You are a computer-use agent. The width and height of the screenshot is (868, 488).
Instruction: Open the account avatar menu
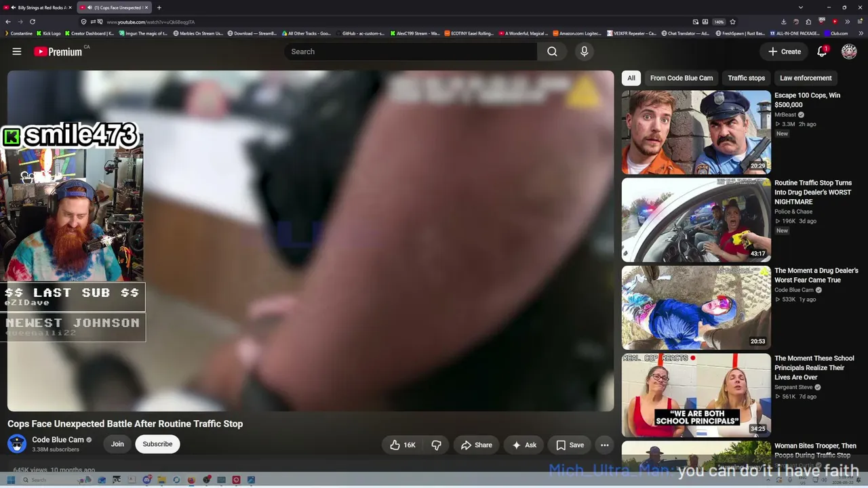tap(849, 52)
